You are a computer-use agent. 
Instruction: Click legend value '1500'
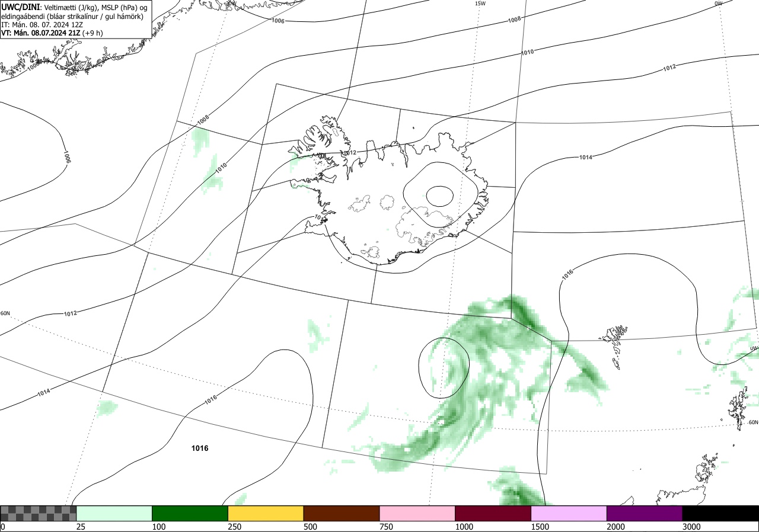coord(540,527)
